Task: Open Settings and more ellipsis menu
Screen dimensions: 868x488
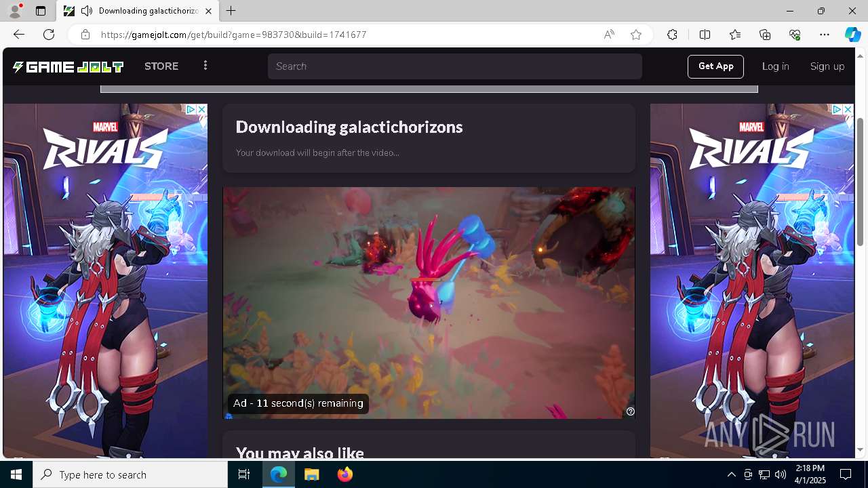Action: [x=825, y=35]
